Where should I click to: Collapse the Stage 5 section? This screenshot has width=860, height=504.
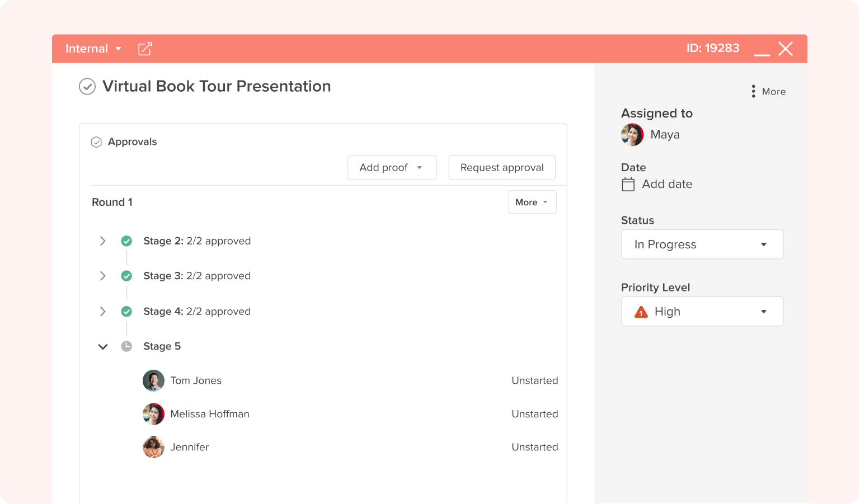click(x=102, y=346)
